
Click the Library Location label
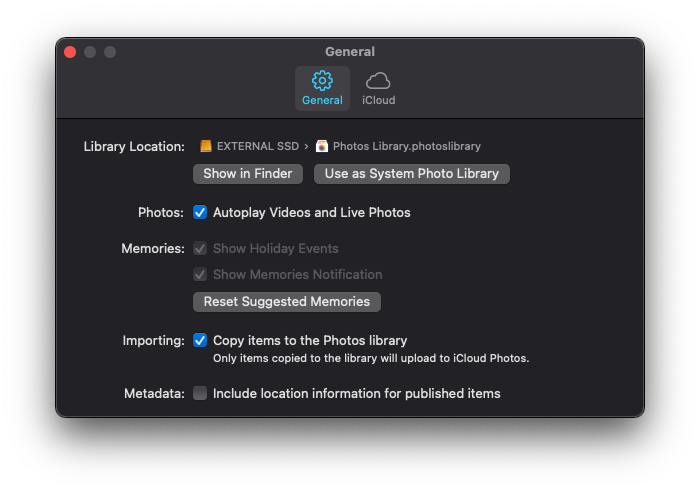click(134, 146)
